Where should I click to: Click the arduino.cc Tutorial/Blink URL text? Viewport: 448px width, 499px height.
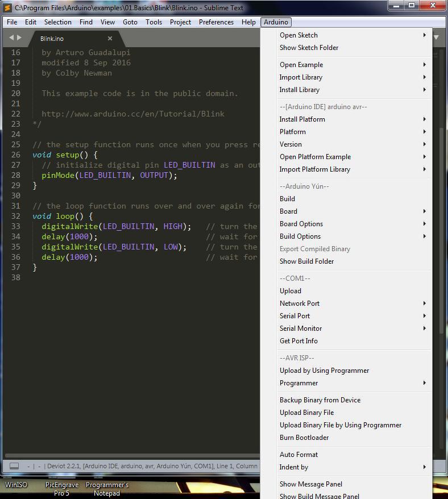tap(133, 114)
